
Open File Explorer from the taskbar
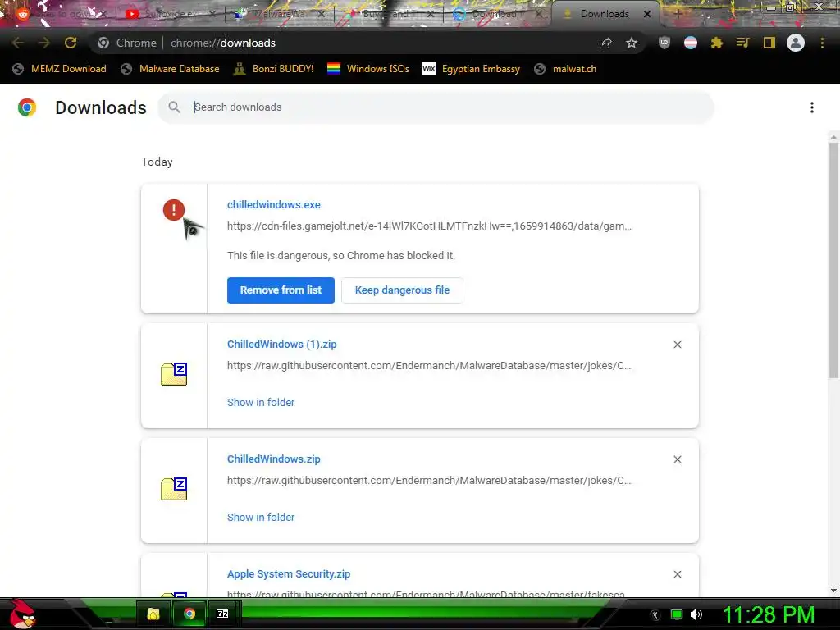[153, 614]
